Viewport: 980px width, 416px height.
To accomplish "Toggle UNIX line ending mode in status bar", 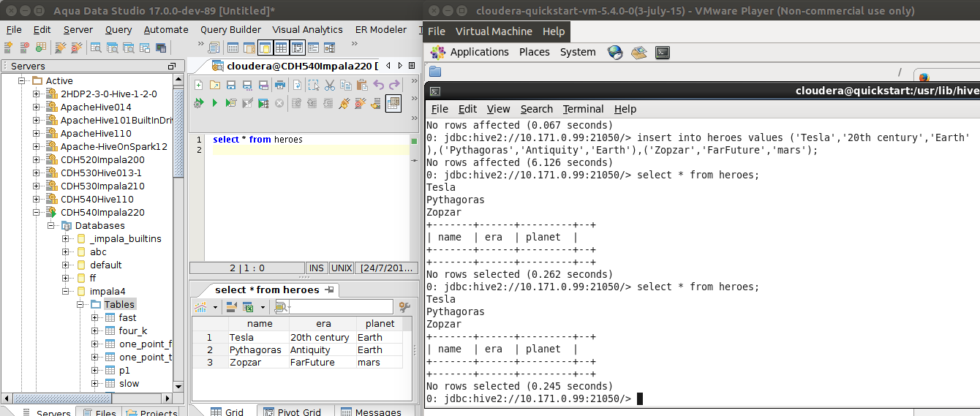I will click(x=342, y=268).
